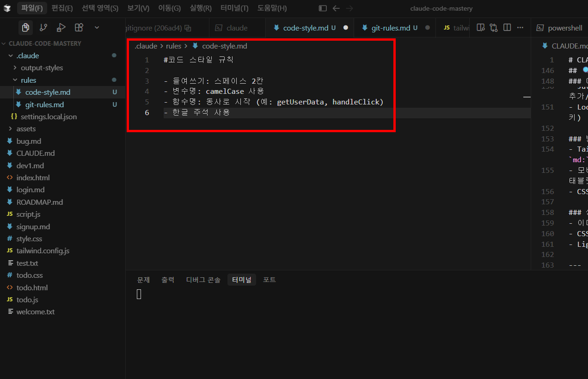Open 도움말(H) menu

(272, 8)
